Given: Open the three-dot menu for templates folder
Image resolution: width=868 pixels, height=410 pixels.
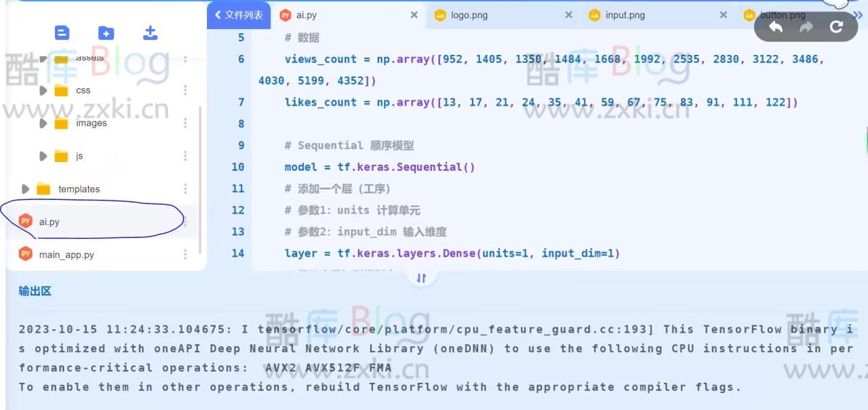Looking at the screenshot, I should 185,189.
